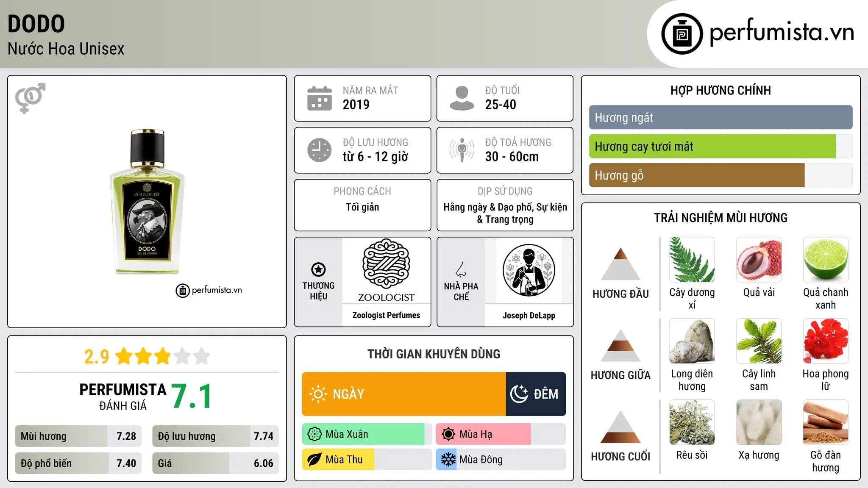Image resolution: width=868 pixels, height=488 pixels.
Task: Click the release year 2019 value
Action: pyautogui.click(x=356, y=104)
